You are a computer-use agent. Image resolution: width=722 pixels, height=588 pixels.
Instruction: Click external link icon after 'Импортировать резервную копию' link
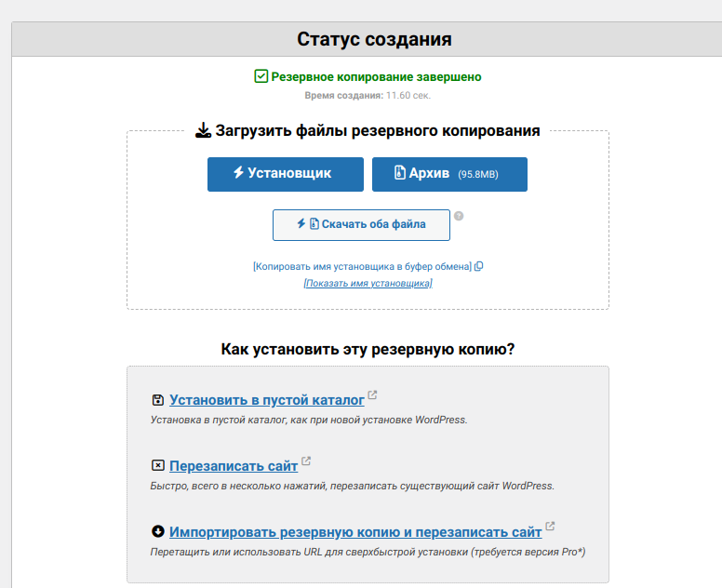click(550, 527)
